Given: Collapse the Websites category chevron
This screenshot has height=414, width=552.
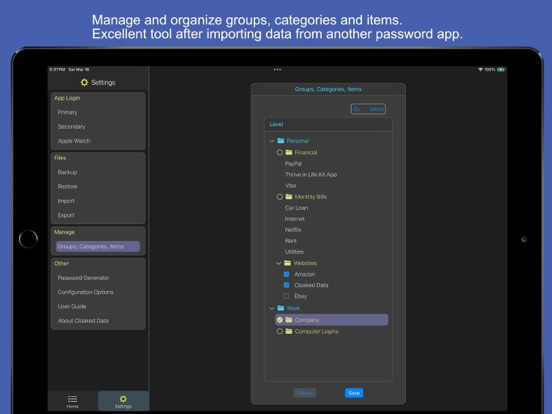Looking at the screenshot, I should pyautogui.click(x=278, y=263).
